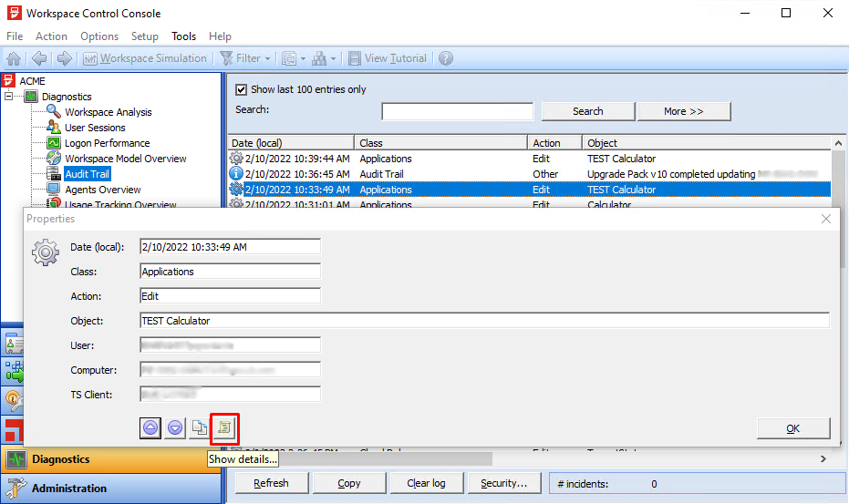The image size is (849, 504).
Task: Click the Home toolbar icon
Action: click(x=14, y=58)
